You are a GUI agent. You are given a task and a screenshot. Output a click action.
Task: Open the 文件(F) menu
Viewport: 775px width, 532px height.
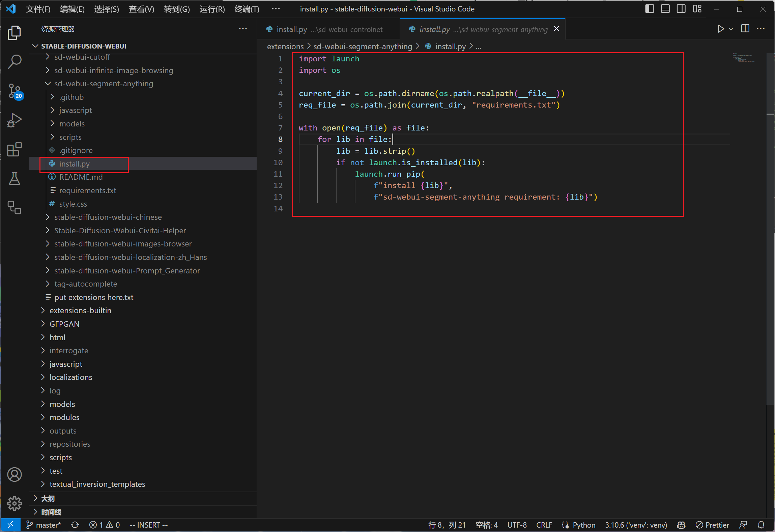[38, 9]
